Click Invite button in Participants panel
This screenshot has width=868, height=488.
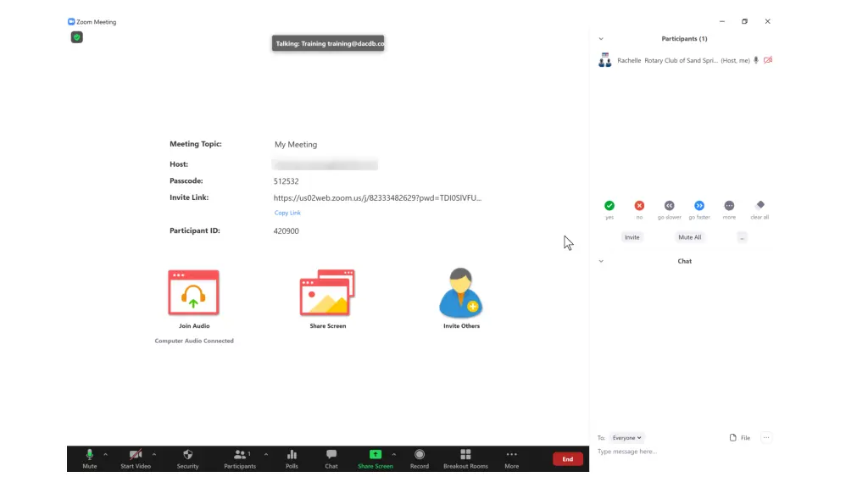point(632,237)
